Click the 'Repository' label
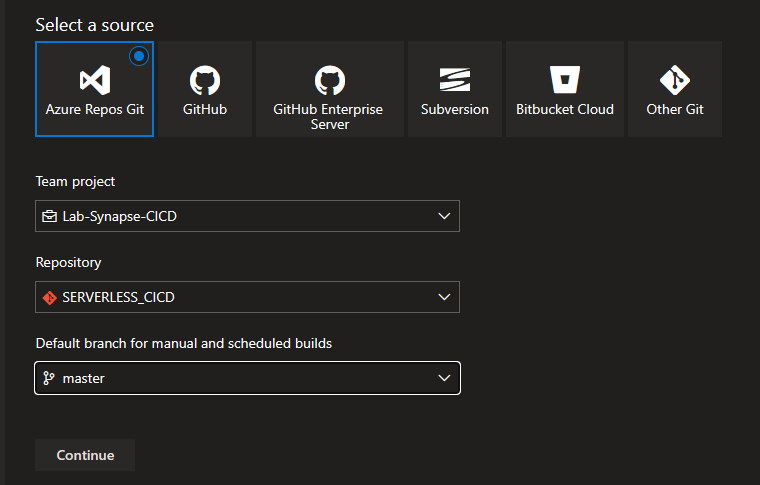Screen dimensions: 760x485 click(68, 263)
